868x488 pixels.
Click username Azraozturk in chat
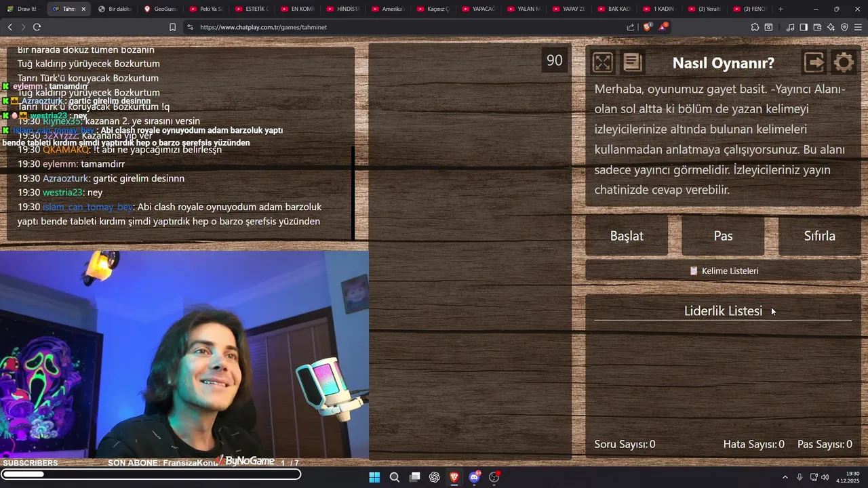tap(66, 178)
